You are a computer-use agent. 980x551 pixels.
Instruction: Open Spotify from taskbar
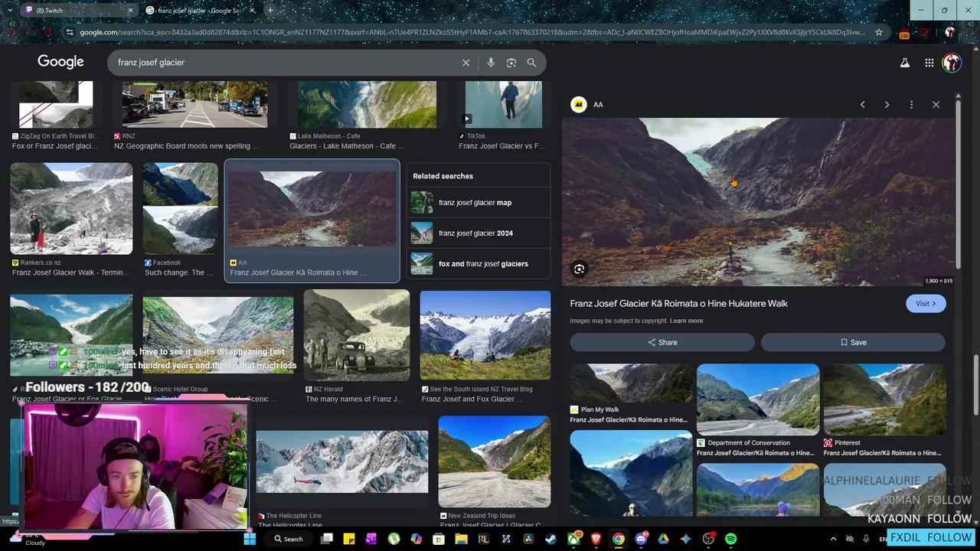pos(730,539)
